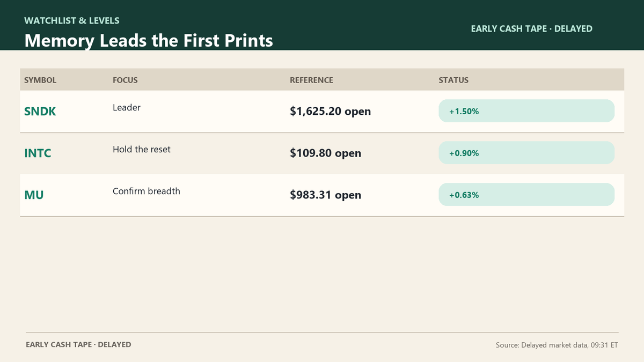The width and height of the screenshot is (644, 362).
Task: Click the 'Confirm breadth' focus cell
Action: [147, 191]
